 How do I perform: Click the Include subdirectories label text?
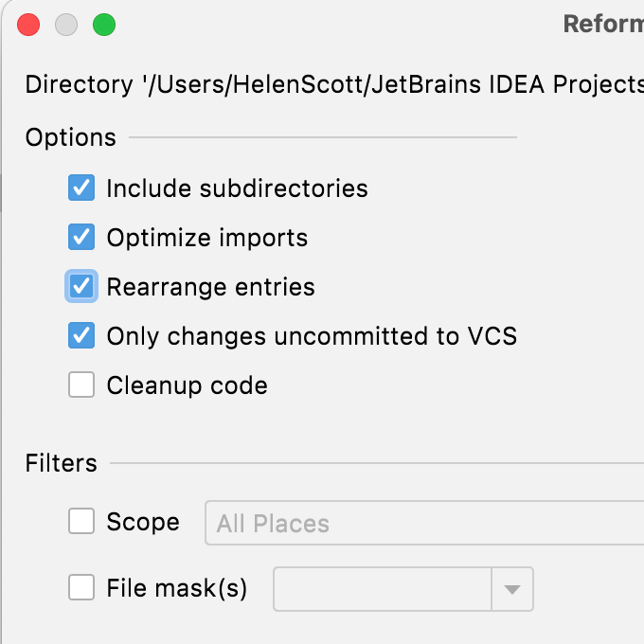pyautogui.click(x=237, y=188)
